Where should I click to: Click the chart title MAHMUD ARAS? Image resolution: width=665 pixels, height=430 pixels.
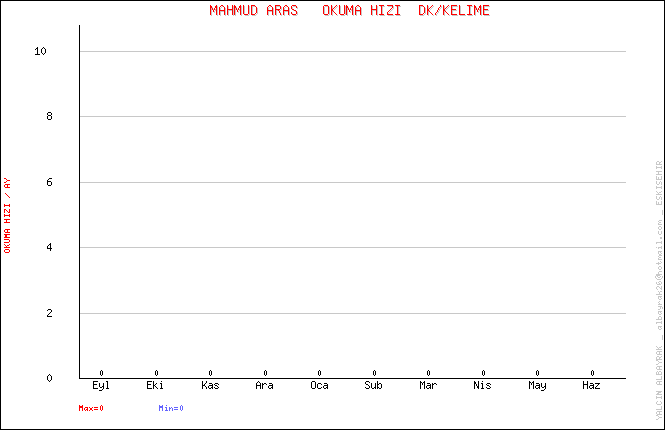[x=253, y=11]
